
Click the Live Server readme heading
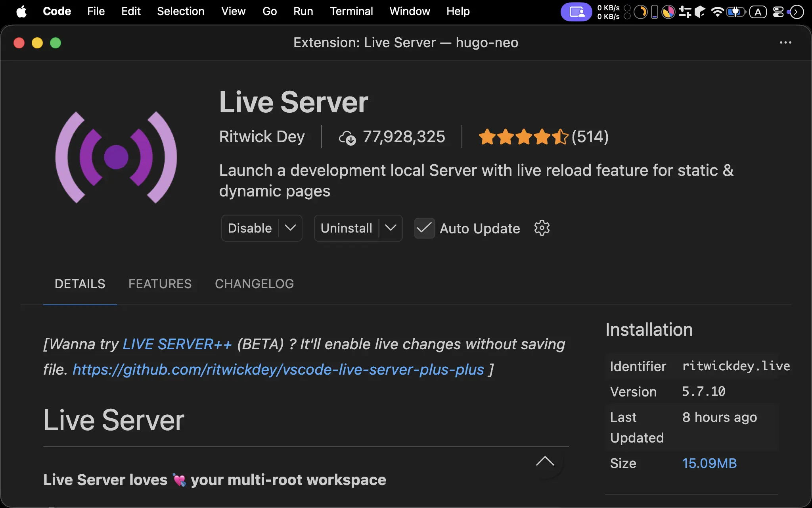tap(114, 420)
